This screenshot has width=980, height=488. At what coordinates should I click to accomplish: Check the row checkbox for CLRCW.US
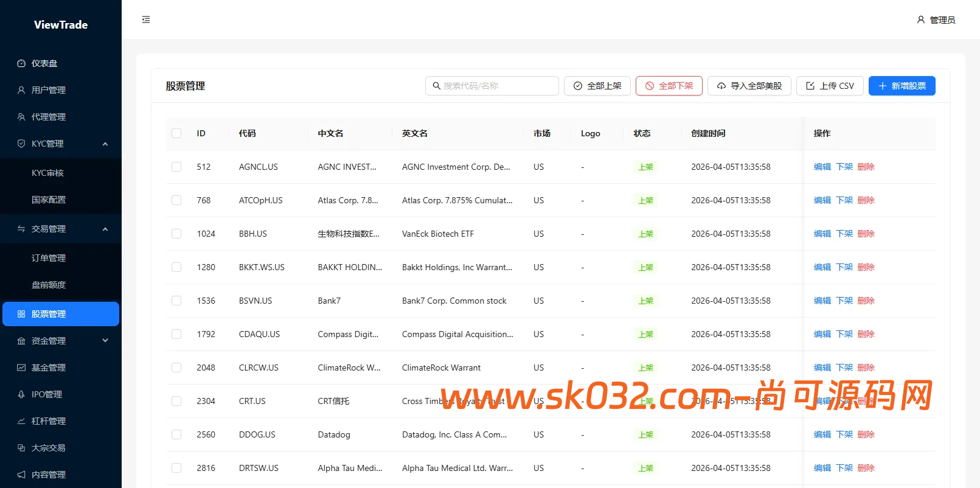click(x=176, y=368)
